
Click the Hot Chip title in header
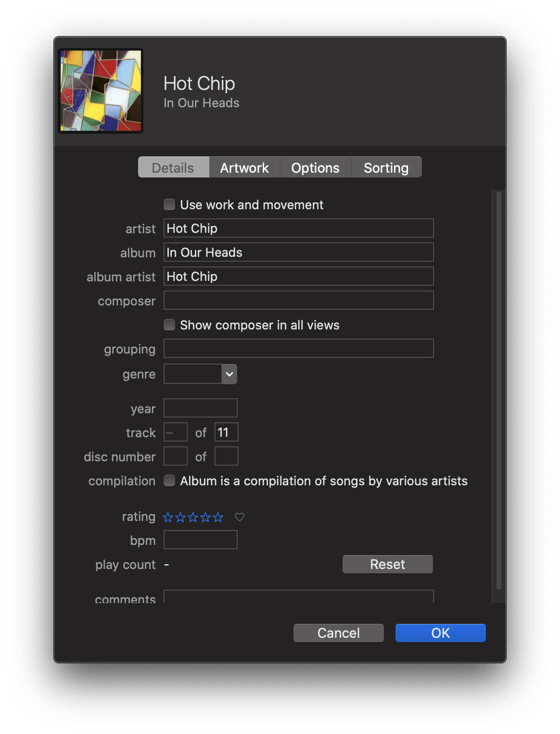(199, 84)
